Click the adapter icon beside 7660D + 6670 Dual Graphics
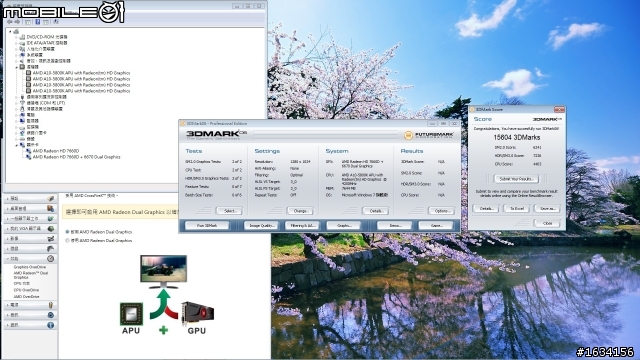 click(x=29, y=157)
